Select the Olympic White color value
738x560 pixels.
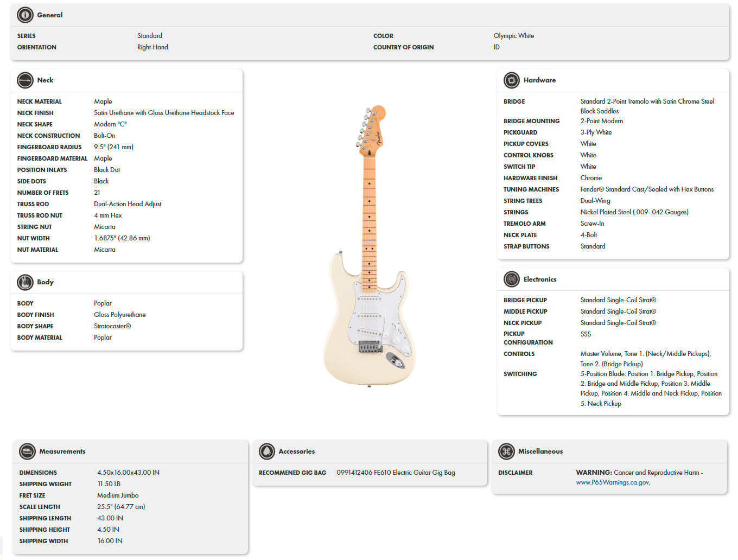tap(513, 35)
